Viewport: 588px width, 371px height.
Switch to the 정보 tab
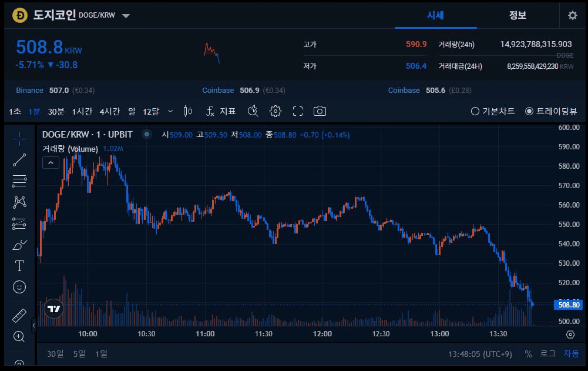[x=517, y=16]
